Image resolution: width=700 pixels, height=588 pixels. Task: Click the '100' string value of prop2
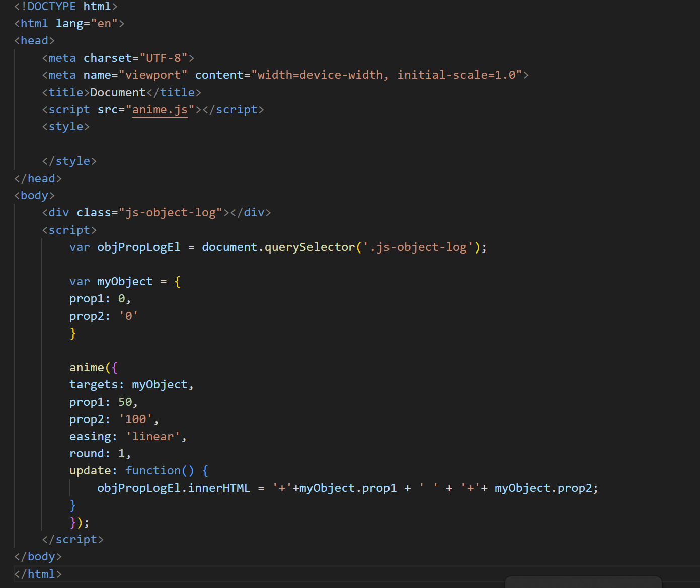pyautogui.click(x=135, y=419)
